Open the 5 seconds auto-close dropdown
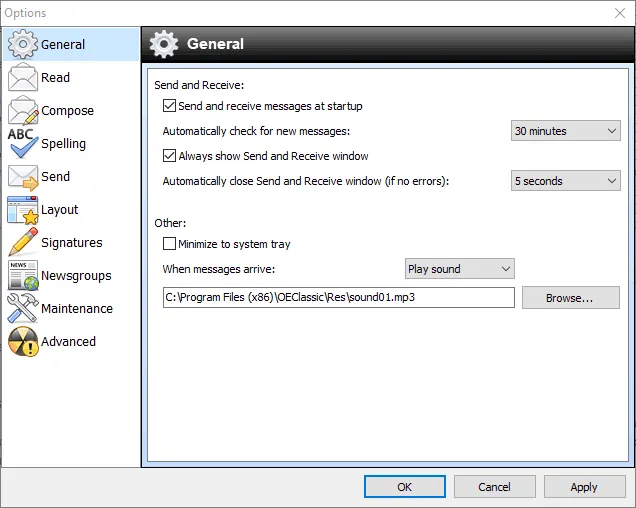Screen dimensions: 636x508 pos(566,181)
